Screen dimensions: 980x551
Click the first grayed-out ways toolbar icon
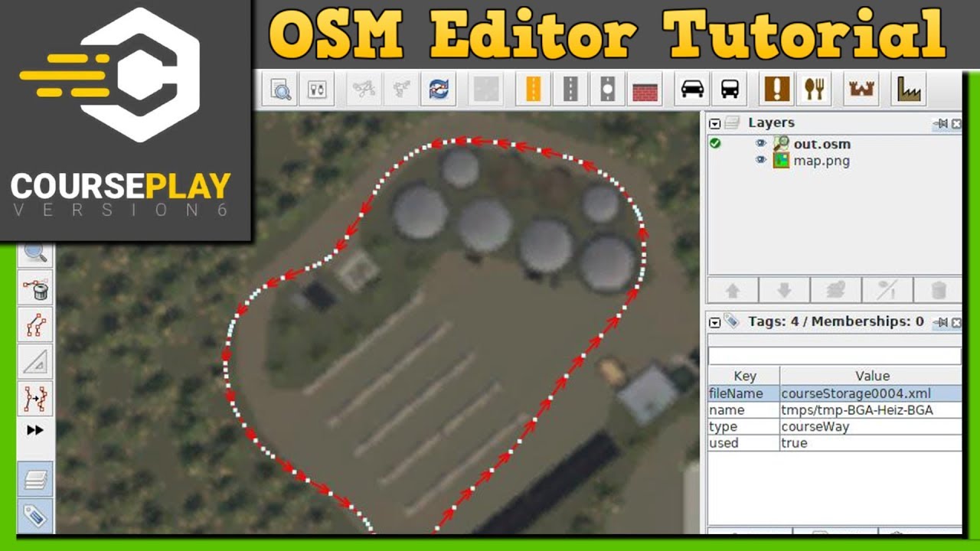click(364, 90)
